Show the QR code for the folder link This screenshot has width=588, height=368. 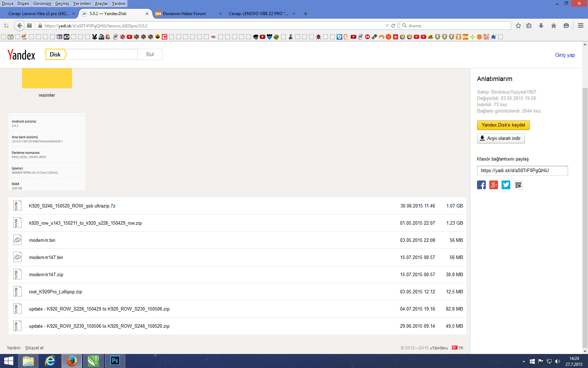(518, 185)
